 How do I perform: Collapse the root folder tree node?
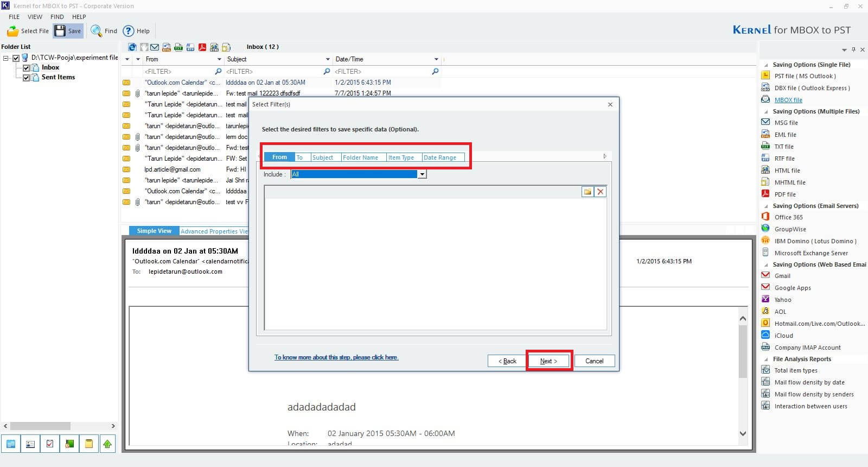(6, 58)
